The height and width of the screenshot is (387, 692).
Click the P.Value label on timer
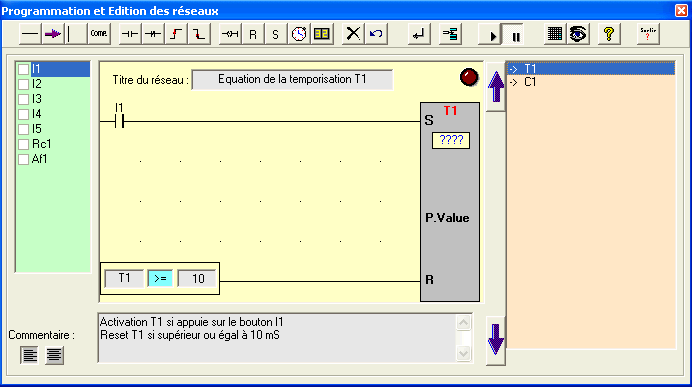pos(447,218)
